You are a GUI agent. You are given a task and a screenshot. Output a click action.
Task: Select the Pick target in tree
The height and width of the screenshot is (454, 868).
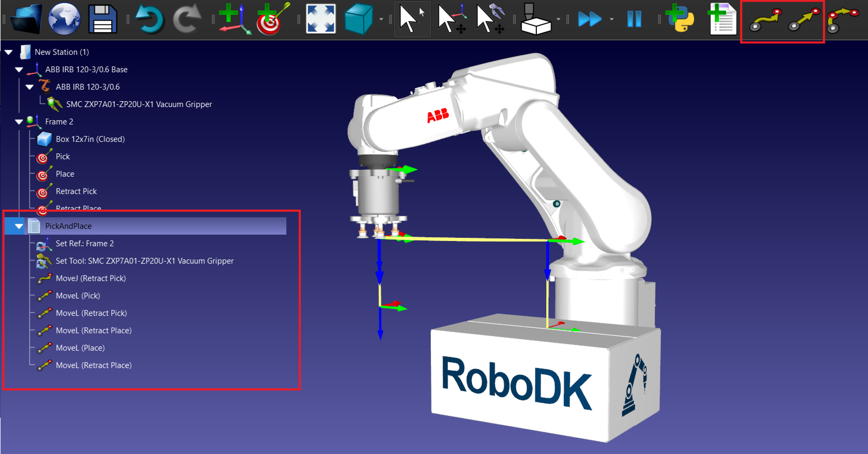click(63, 156)
